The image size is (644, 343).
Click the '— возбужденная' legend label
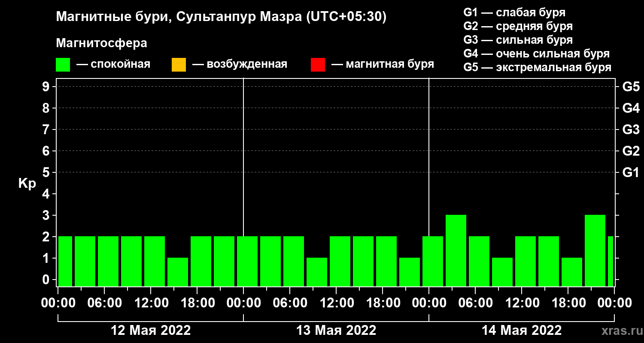[240, 64]
